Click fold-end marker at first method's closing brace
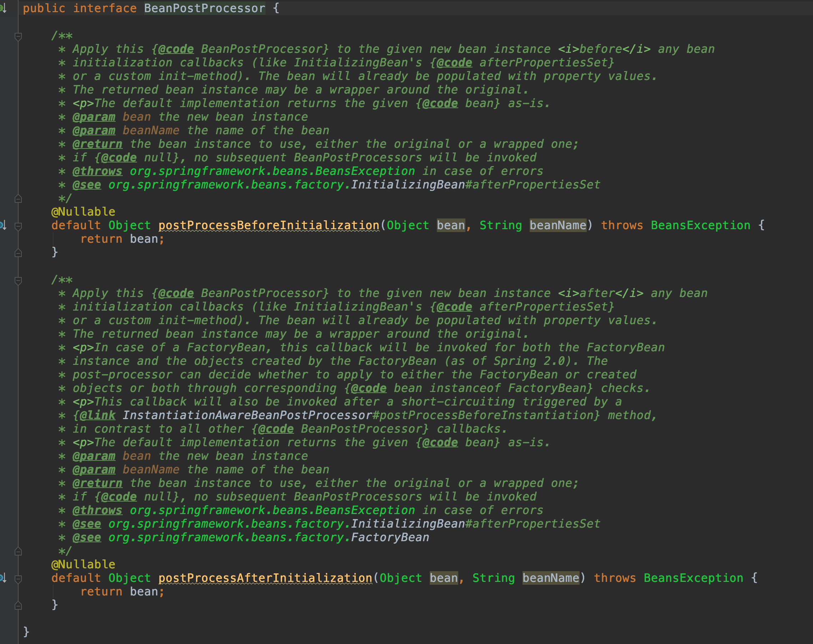Viewport: 813px width, 644px height. 18,253
